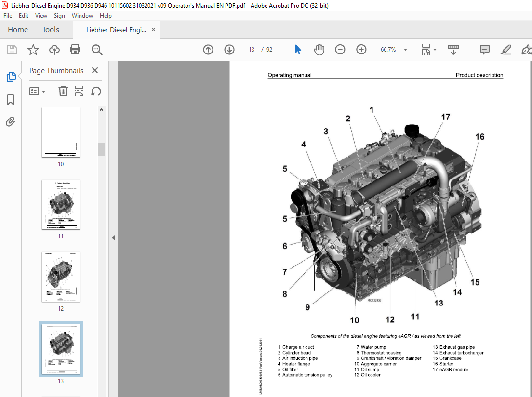
Task: Select page 13 thumbnail
Action: point(61,349)
